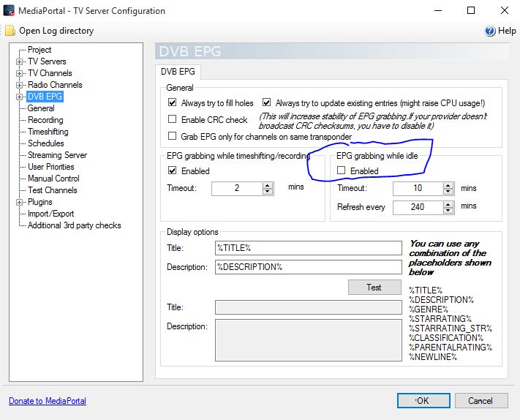
Task: Click the %CLASSIFICATION% placeholder text
Action: (446, 338)
